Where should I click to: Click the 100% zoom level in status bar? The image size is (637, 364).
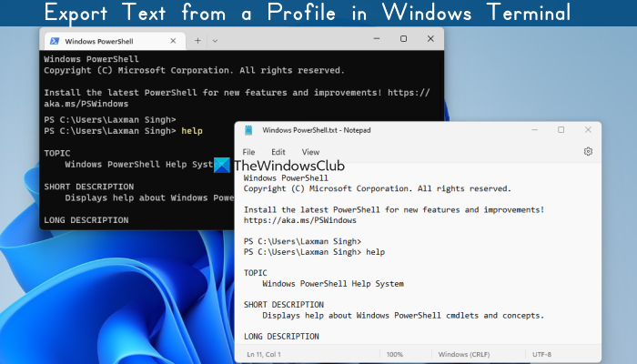(394, 354)
